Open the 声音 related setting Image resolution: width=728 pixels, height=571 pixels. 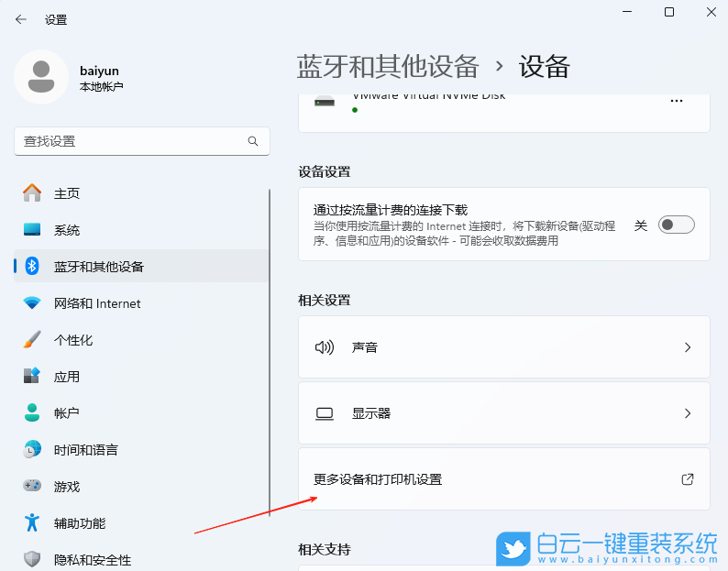pos(504,347)
